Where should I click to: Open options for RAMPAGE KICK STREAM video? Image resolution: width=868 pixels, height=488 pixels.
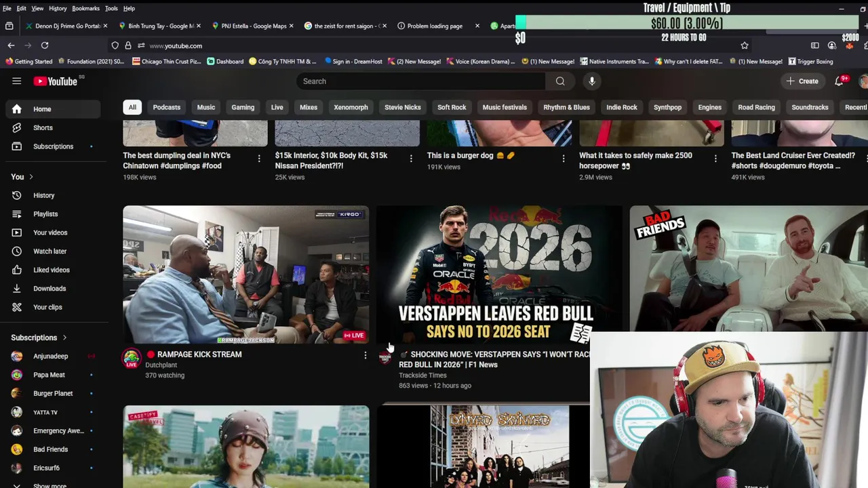[365, 355]
